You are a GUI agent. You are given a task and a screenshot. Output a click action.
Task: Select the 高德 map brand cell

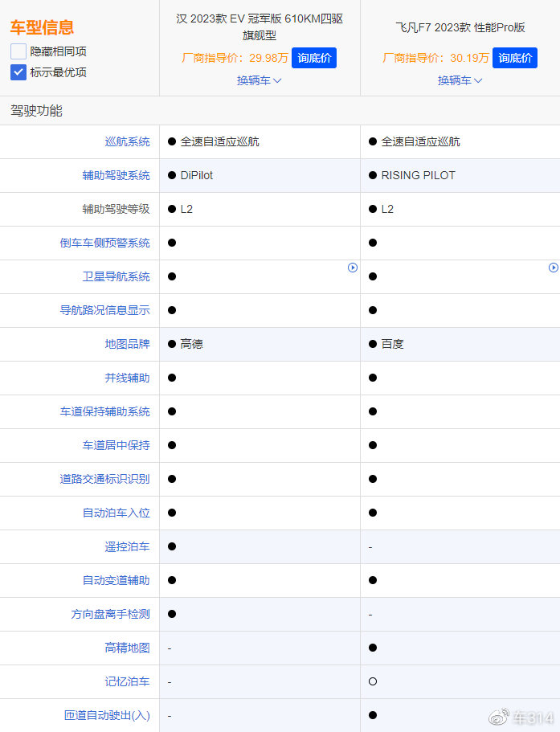(192, 344)
